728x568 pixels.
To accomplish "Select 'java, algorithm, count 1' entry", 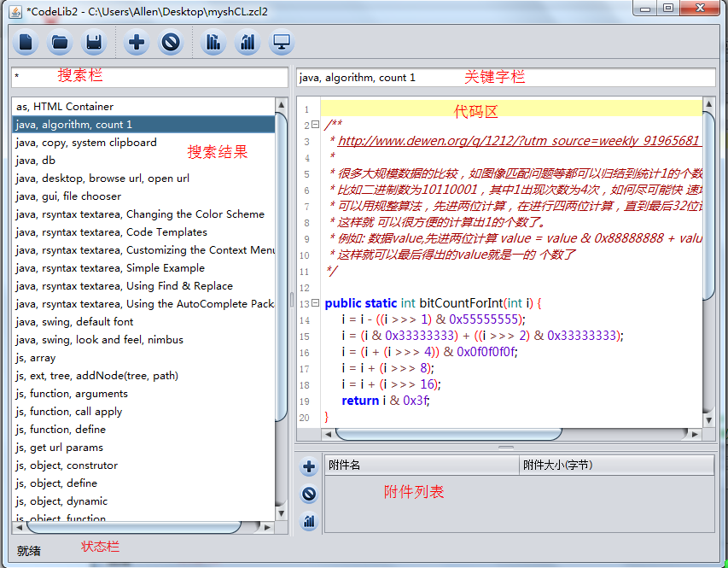I will pos(143,125).
